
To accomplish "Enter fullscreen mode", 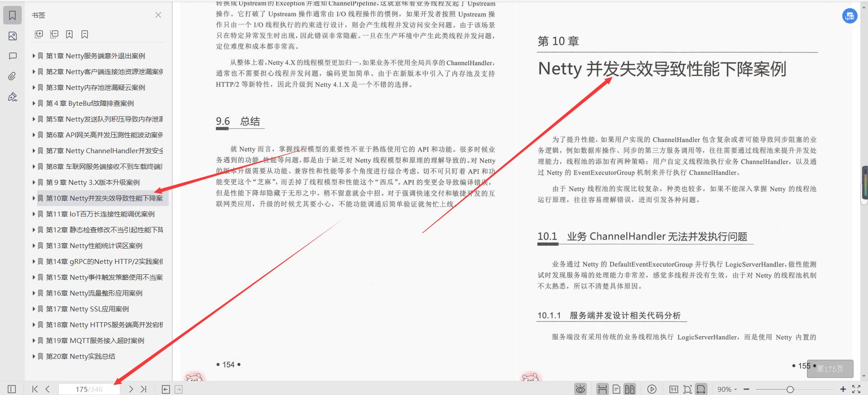I will point(856,389).
